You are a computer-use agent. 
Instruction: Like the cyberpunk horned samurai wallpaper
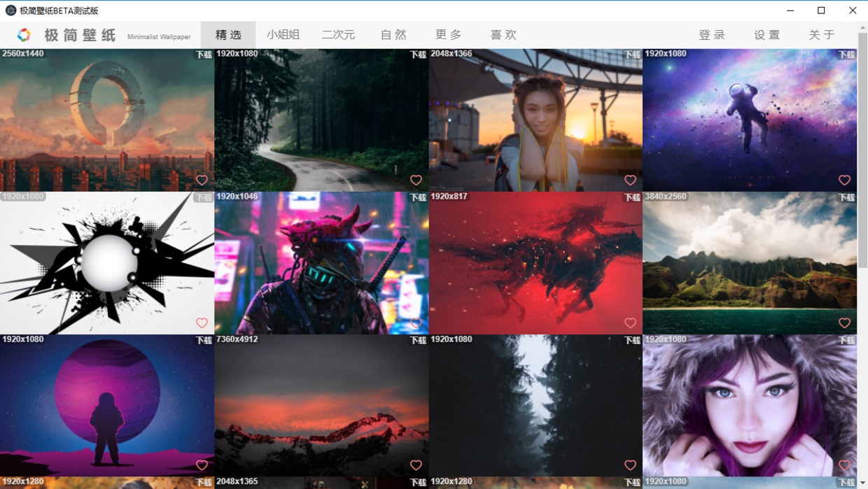[416, 323]
